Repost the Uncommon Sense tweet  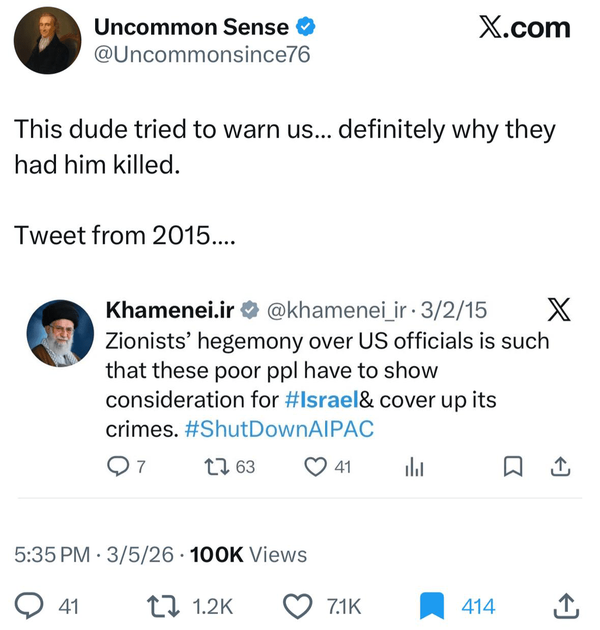point(157,606)
